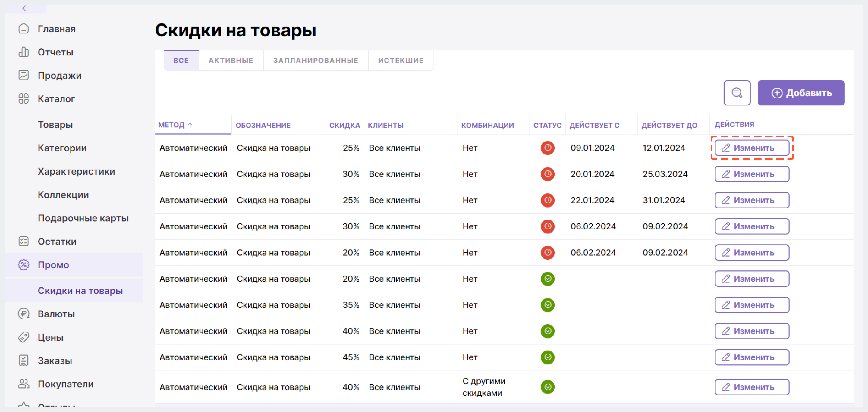Viewport: 868px width, 412px height.
Task: Click the Добавить button
Action: [x=800, y=92]
